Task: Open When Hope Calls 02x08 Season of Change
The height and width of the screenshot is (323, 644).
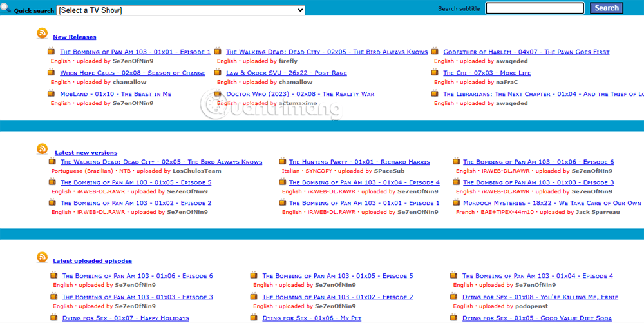Action: point(133,73)
